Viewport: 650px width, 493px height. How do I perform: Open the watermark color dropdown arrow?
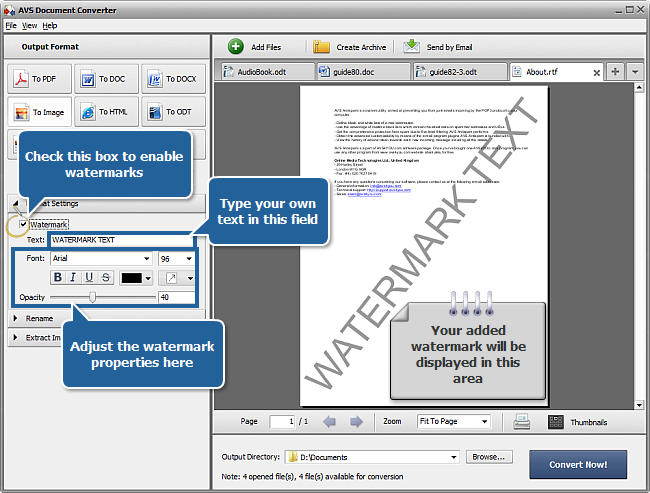click(148, 278)
